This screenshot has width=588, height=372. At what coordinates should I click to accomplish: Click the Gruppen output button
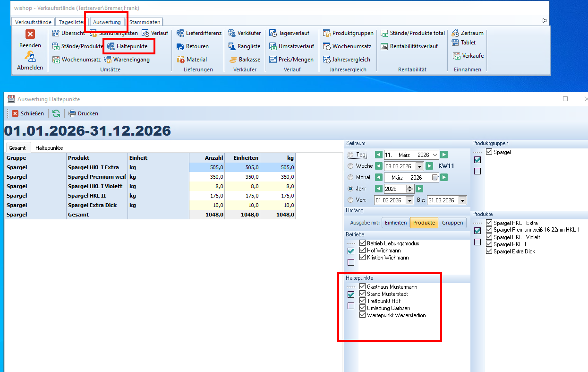(x=452, y=223)
